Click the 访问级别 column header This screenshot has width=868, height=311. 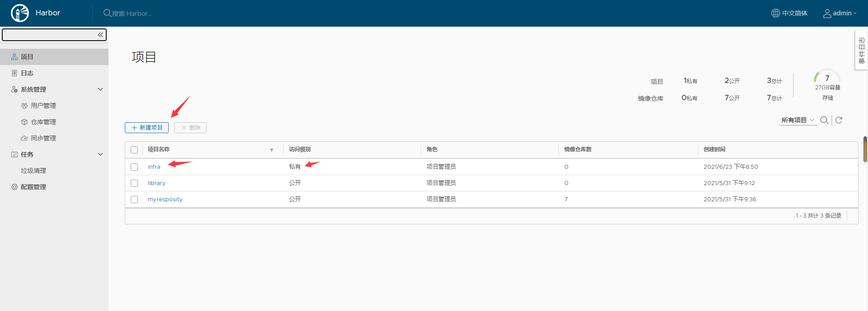300,149
